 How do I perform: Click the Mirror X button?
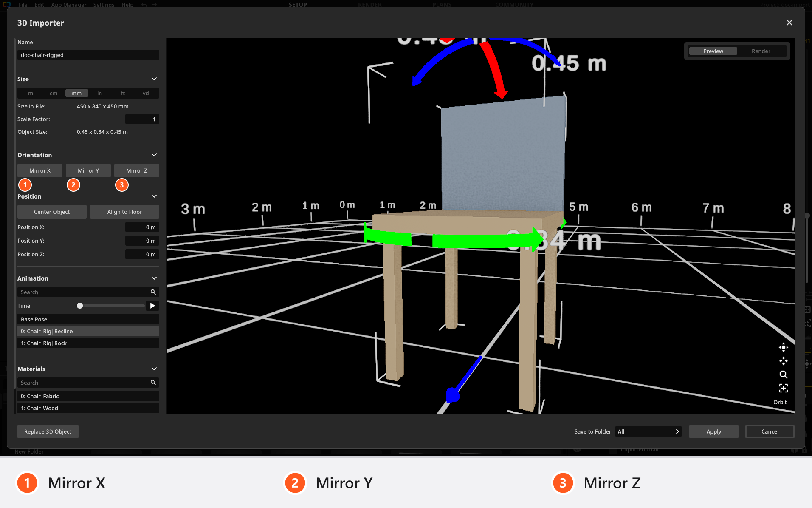40,170
